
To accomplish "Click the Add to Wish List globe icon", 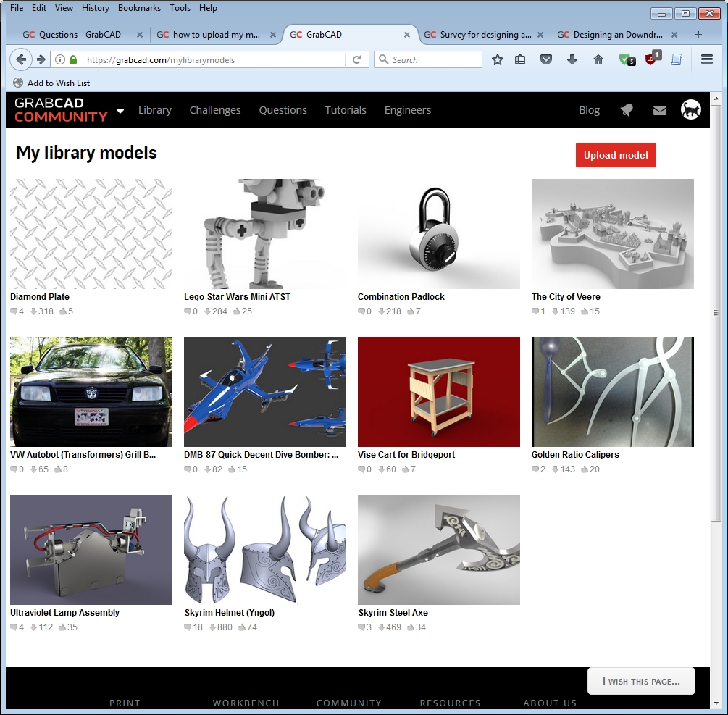I will click(x=18, y=83).
